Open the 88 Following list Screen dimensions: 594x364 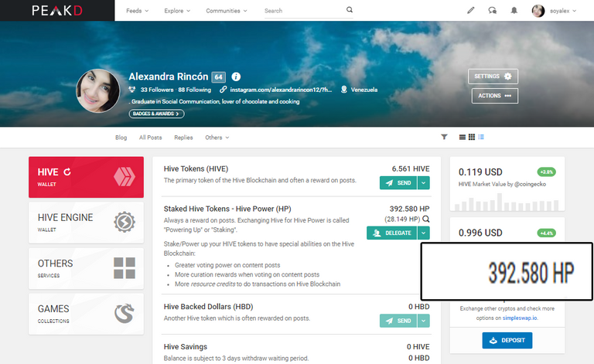point(194,90)
